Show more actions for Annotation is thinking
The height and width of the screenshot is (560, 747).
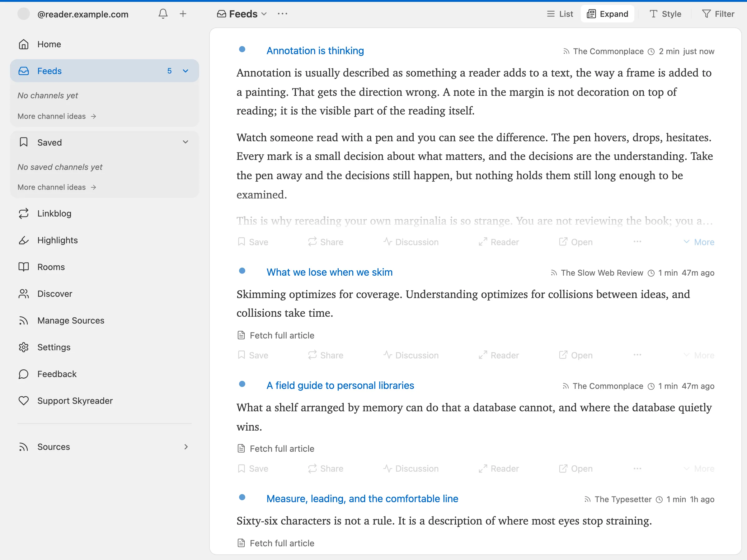[637, 242]
